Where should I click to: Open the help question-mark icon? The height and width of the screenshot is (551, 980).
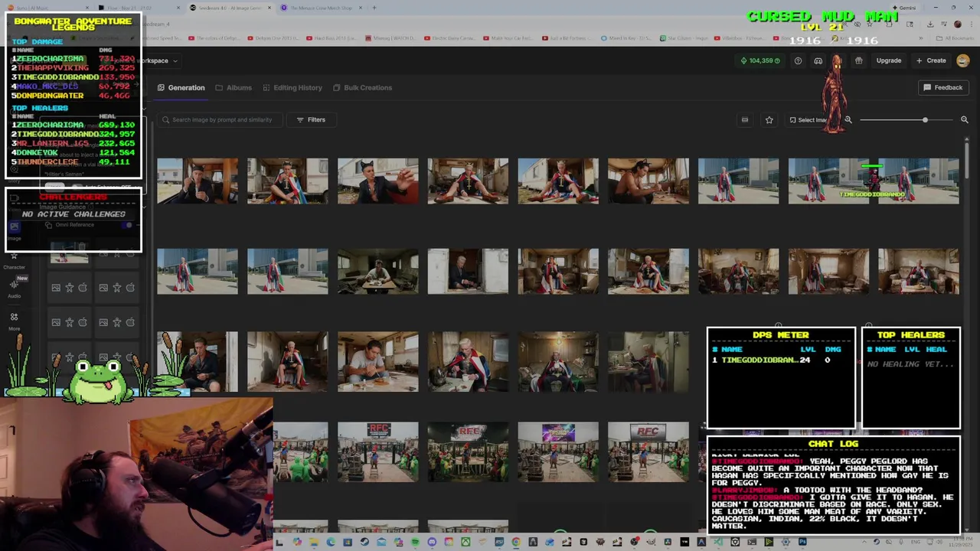[x=798, y=60]
